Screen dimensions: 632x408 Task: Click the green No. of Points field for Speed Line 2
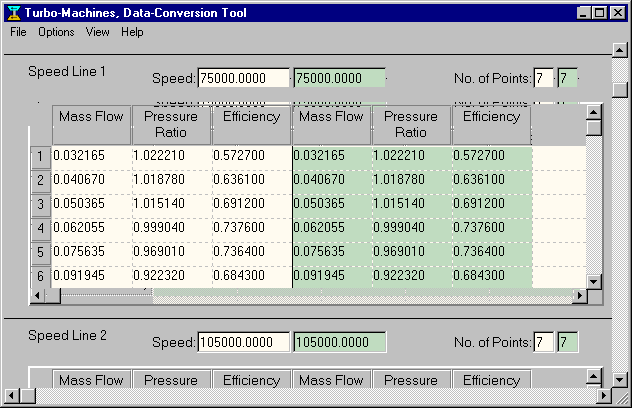pos(568,342)
